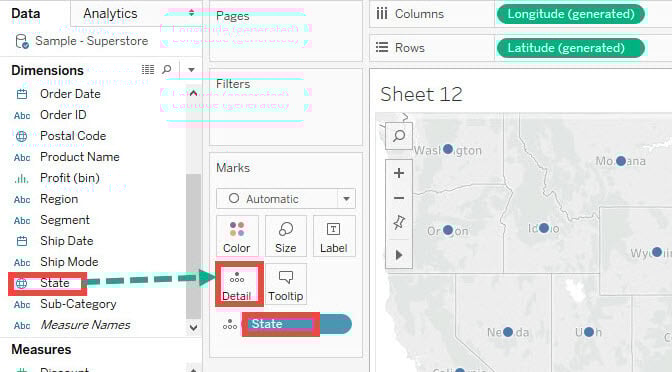
Task: Toggle the Dimensions view-data grid icon
Action: click(148, 69)
